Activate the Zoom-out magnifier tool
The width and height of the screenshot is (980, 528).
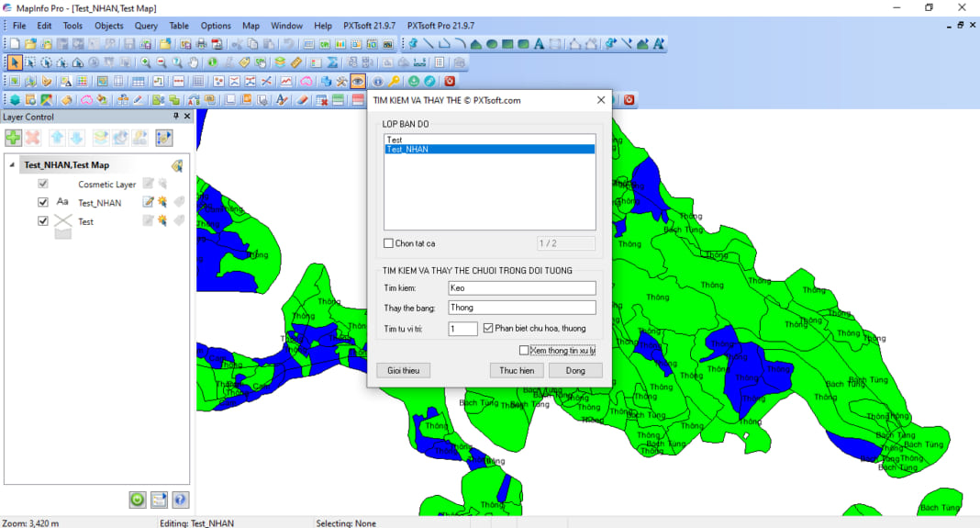pos(161,62)
